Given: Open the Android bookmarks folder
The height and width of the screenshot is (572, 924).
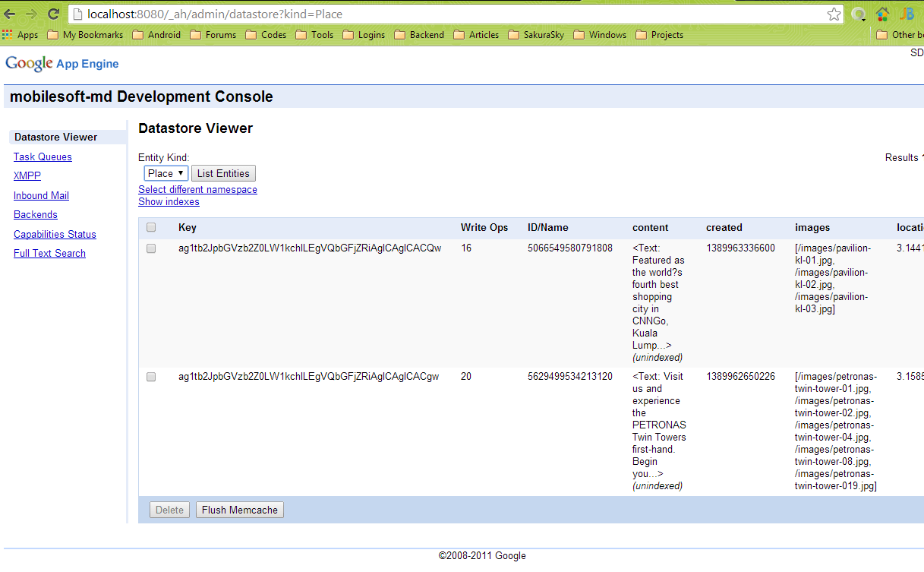Looking at the screenshot, I should coord(156,35).
